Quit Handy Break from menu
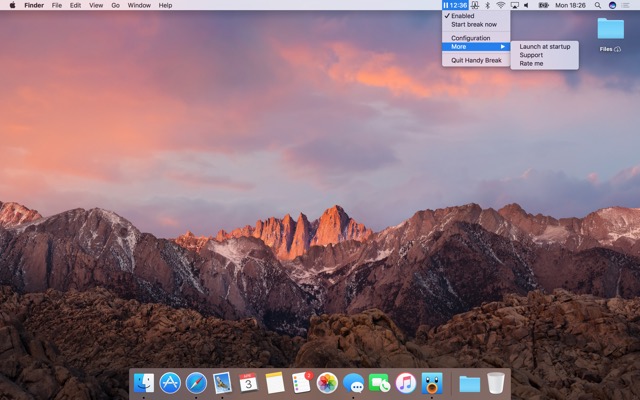Image resolution: width=640 pixels, height=400 pixels. (x=476, y=60)
